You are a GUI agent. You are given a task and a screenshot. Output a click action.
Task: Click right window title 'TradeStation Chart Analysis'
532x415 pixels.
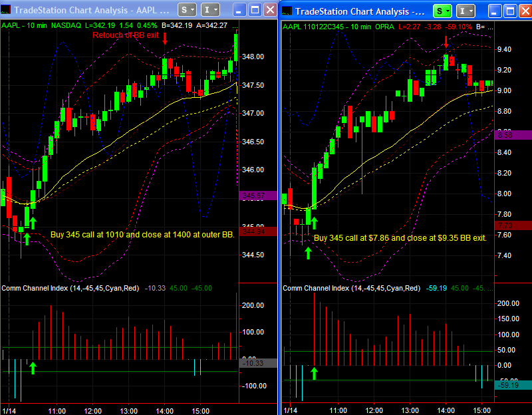(360, 11)
